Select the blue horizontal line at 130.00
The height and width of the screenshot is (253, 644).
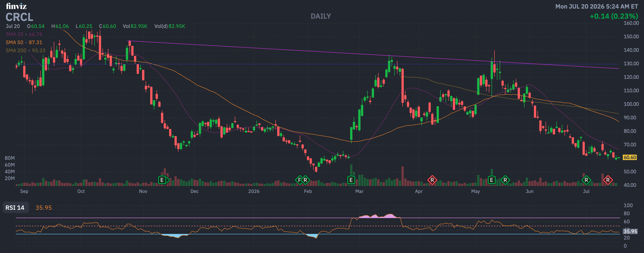(x=317, y=64)
